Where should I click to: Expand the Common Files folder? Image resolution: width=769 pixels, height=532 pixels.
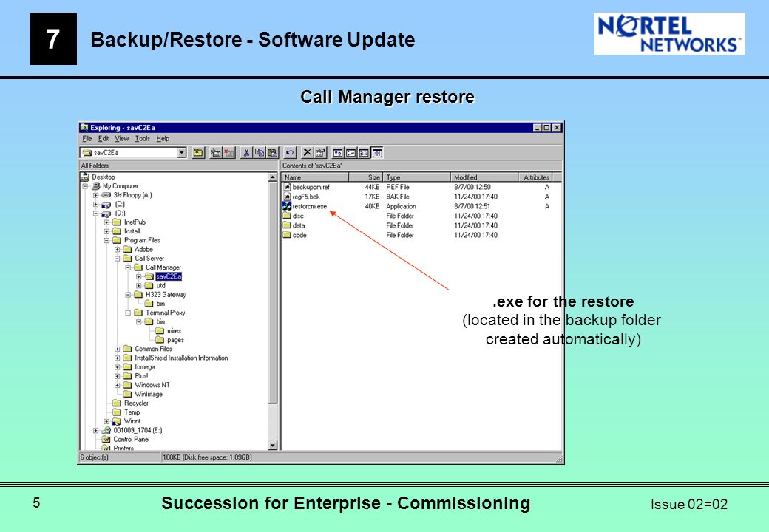(x=118, y=349)
